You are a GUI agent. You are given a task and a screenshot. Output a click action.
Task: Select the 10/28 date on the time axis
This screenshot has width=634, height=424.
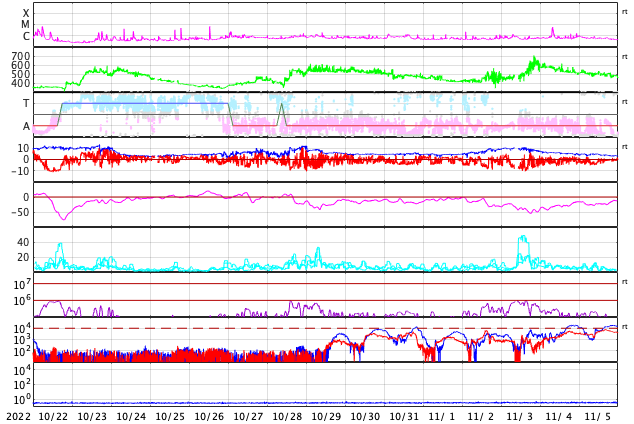pyautogui.click(x=287, y=416)
